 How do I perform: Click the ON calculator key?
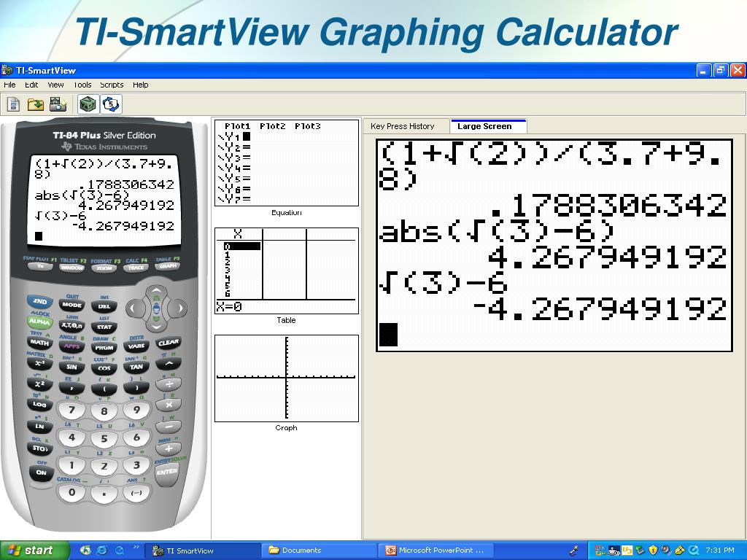tap(41, 472)
